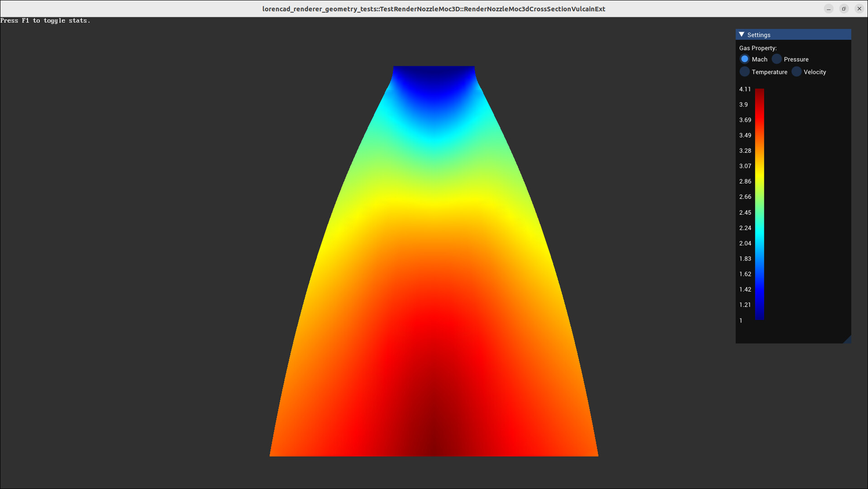Collapse the Settings panel via its triangle
868x489 pixels.
click(x=741, y=34)
